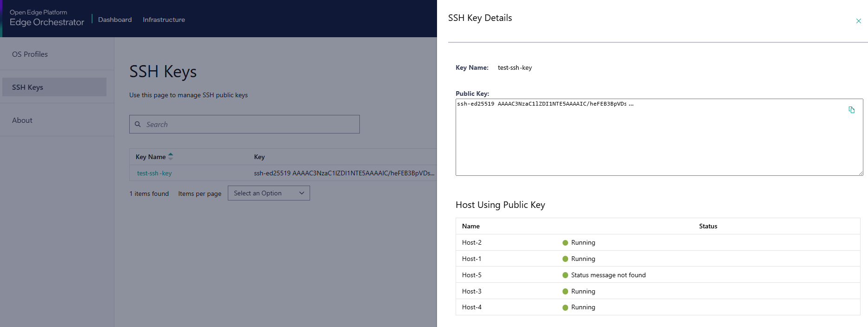This screenshot has width=868, height=327.
Task: Click the Key column header
Action: pos(259,157)
